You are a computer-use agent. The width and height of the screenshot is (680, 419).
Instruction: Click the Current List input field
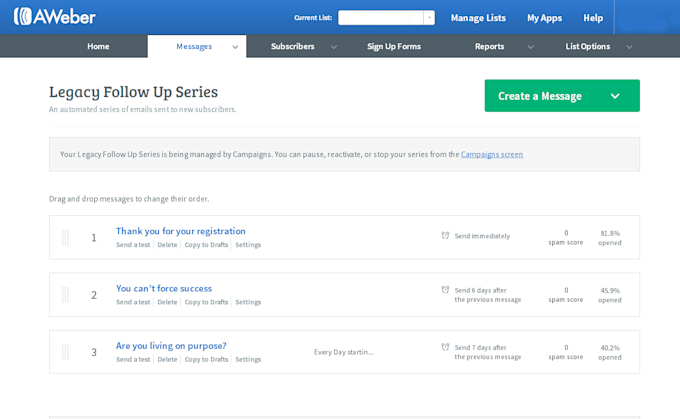(x=380, y=18)
